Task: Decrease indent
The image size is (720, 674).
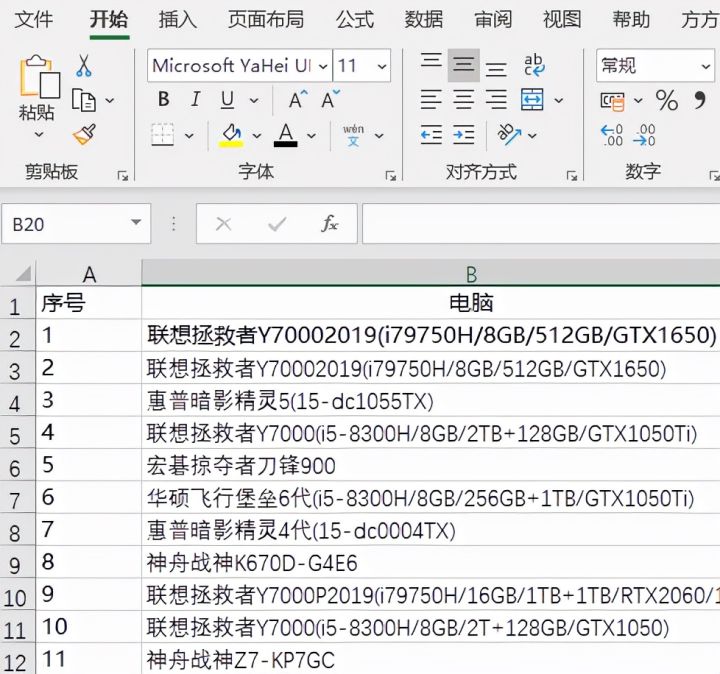Action: tap(431, 135)
